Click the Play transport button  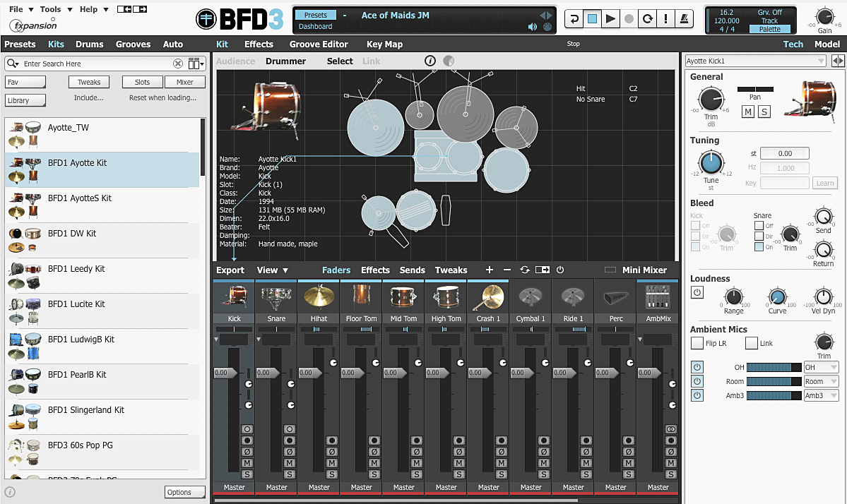(610, 19)
